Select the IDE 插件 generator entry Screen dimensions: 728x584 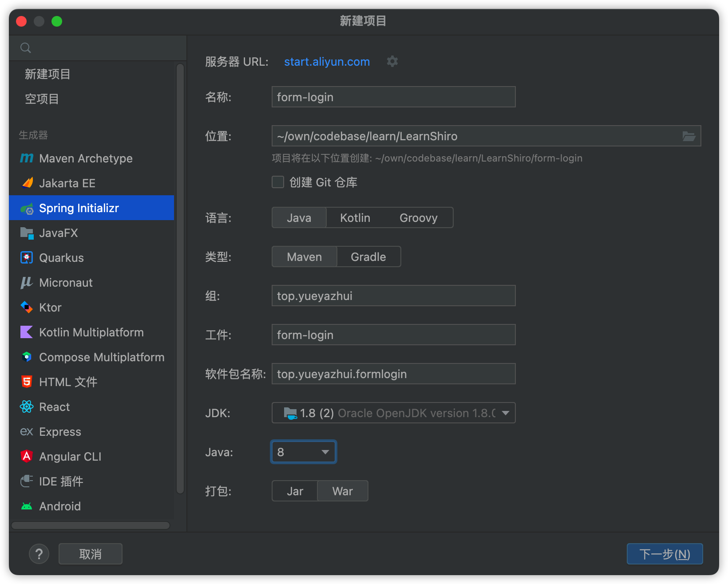click(x=91, y=481)
